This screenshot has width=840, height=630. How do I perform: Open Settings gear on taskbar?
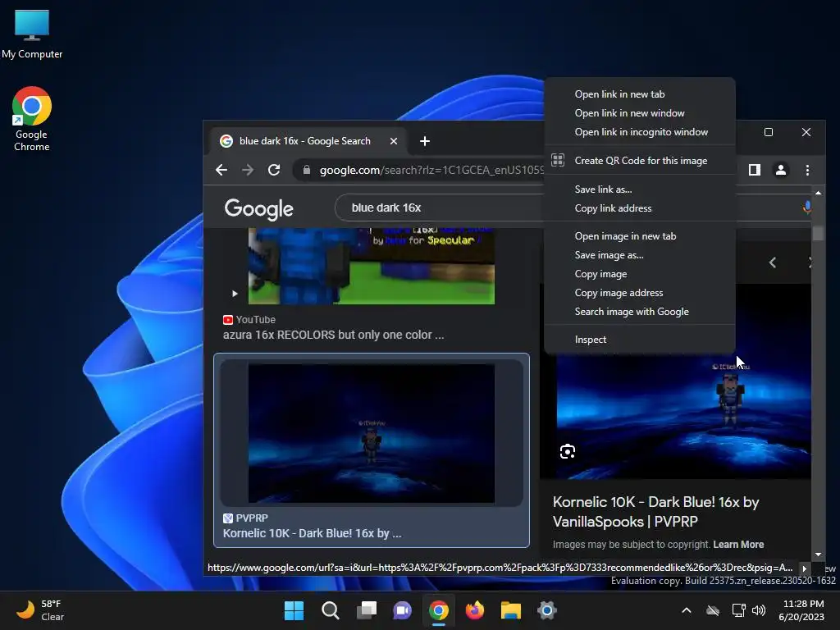pyautogui.click(x=547, y=610)
